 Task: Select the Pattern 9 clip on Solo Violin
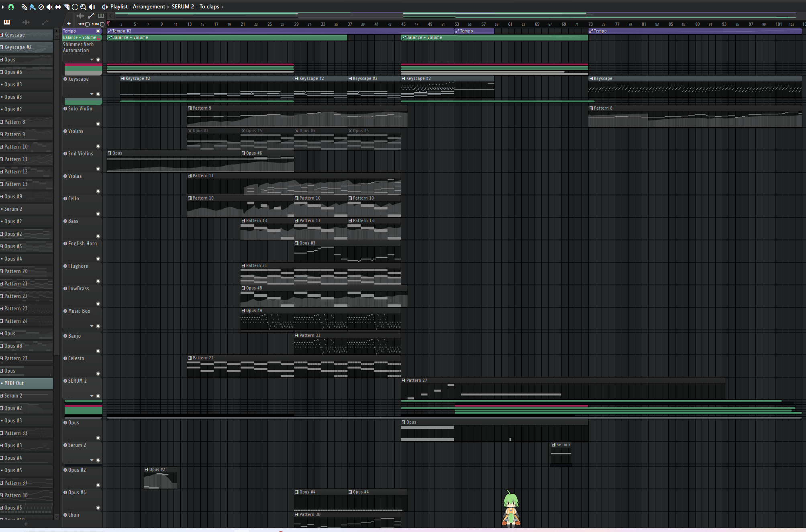pyautogui.click(x=297, y=116)
